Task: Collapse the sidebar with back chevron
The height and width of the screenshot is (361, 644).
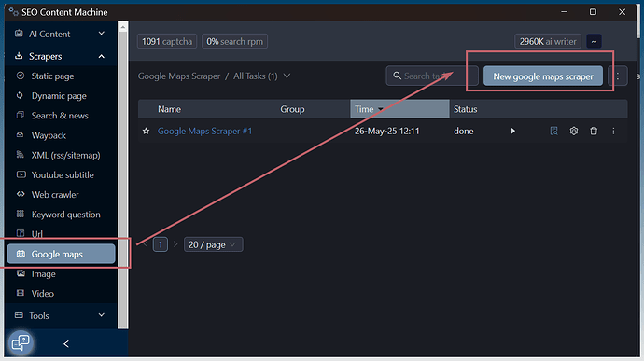Action: [x=66, y=344]
